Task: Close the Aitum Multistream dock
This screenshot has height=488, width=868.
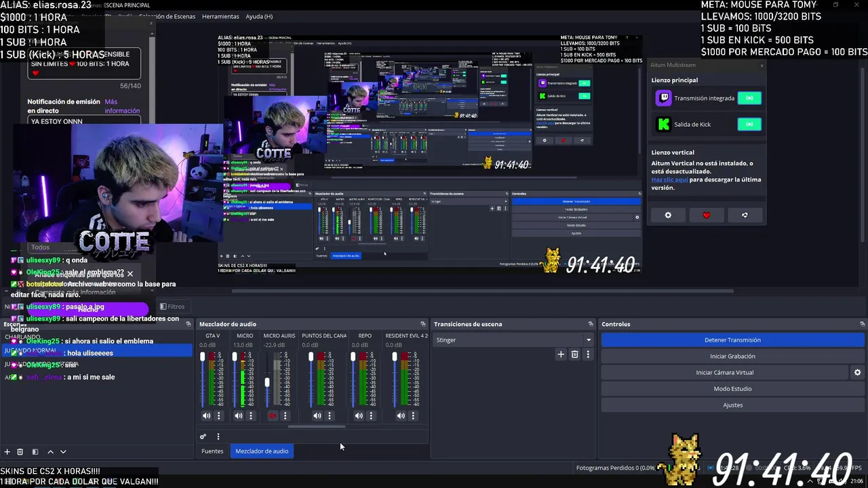Action: coord(762,65)
